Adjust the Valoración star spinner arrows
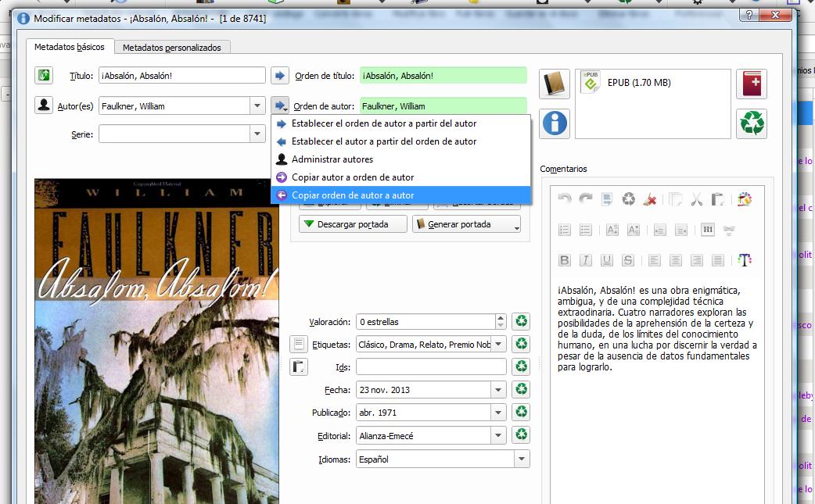Screen dimensions: 815x504 tap(500, 321)
